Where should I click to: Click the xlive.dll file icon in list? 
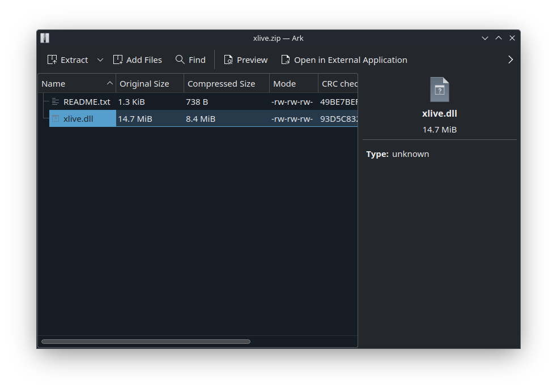click(x=56, y=118)
